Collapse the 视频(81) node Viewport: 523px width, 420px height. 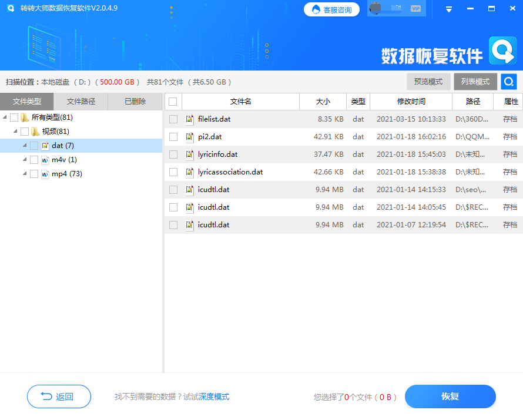pos(15,130)
